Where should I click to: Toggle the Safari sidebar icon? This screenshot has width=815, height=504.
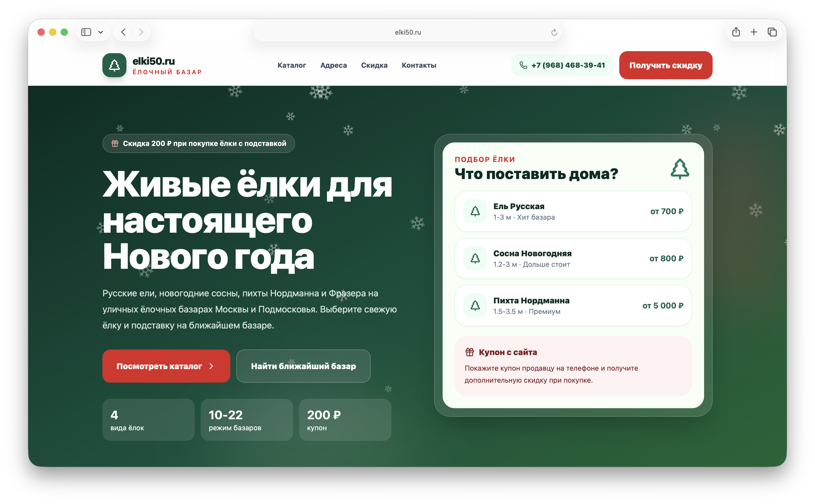(x=86, y=32)
